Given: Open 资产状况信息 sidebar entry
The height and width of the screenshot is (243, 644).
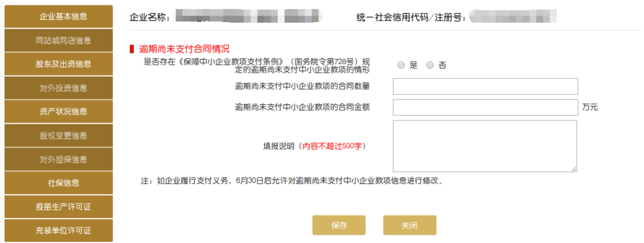Looking at the screenshot, I should click(x=58, y=111).
